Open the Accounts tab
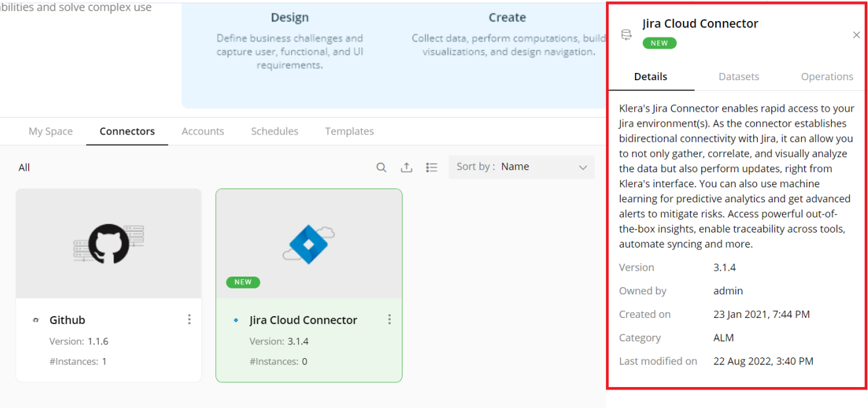Image resolution: width=868 pixels, height=408 pixels. [203, 131]
